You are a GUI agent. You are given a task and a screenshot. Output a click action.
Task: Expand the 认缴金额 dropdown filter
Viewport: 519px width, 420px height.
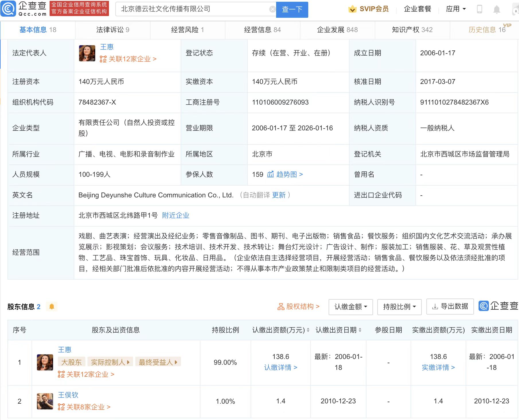[x=351, y=307]
